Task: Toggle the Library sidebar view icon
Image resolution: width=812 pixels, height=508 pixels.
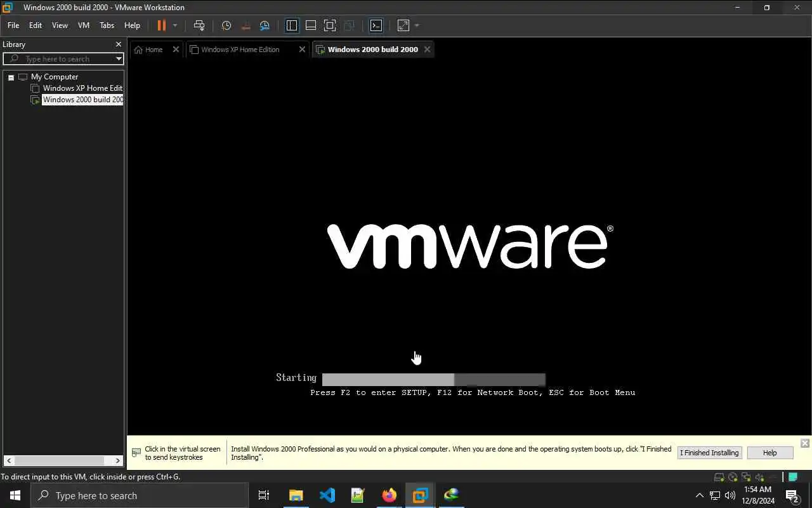Action: pyautogui.click(x=292, y=25)
